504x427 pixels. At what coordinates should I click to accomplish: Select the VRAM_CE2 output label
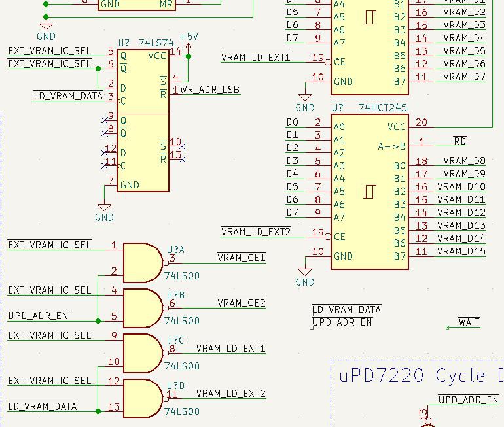click(x=242, y=303)
